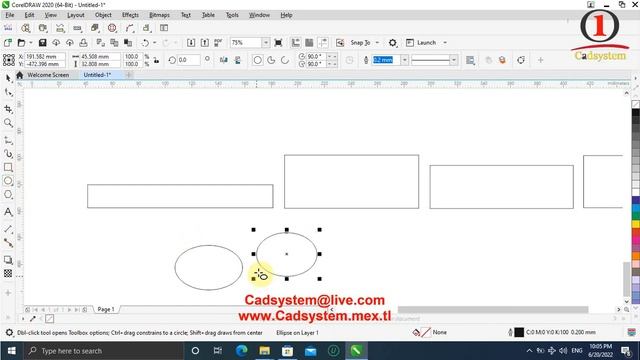Click the Open folder icon

click(x=21, y=42)
